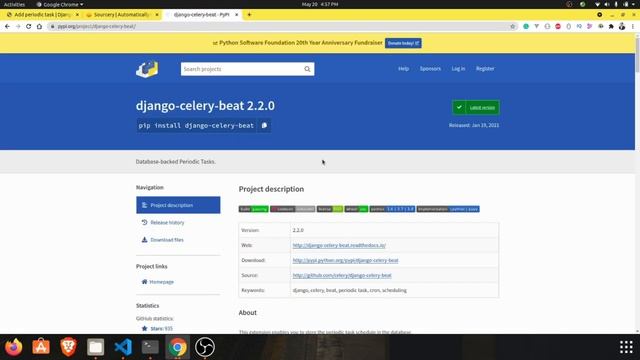
Task: Open Release history navigation item
Action: [x=167, y=222]
